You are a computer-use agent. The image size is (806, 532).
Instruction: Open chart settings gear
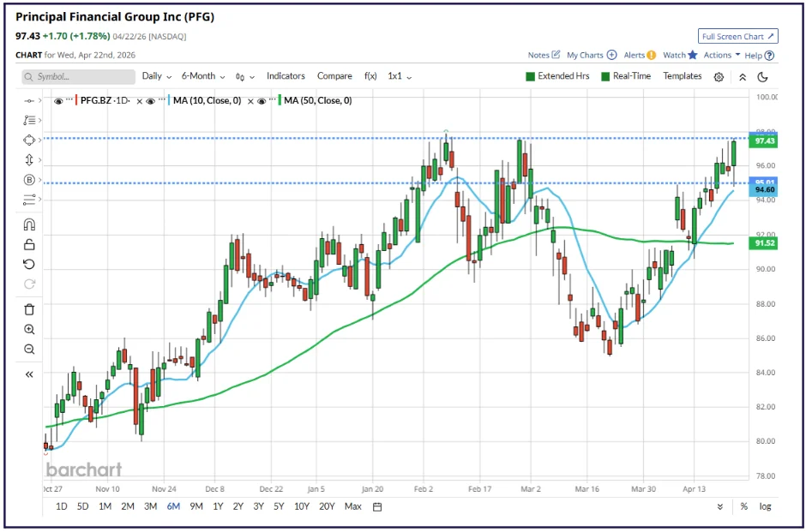tap(719, 77)
